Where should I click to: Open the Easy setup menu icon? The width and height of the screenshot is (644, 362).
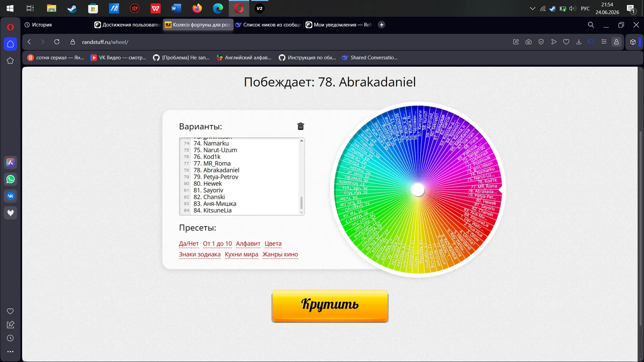604,42
